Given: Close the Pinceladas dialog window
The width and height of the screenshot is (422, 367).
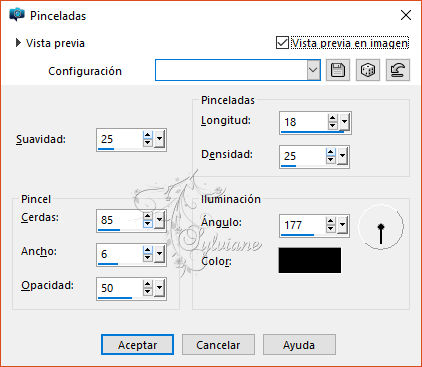Looking at the screenshot, I should [406, 15].
